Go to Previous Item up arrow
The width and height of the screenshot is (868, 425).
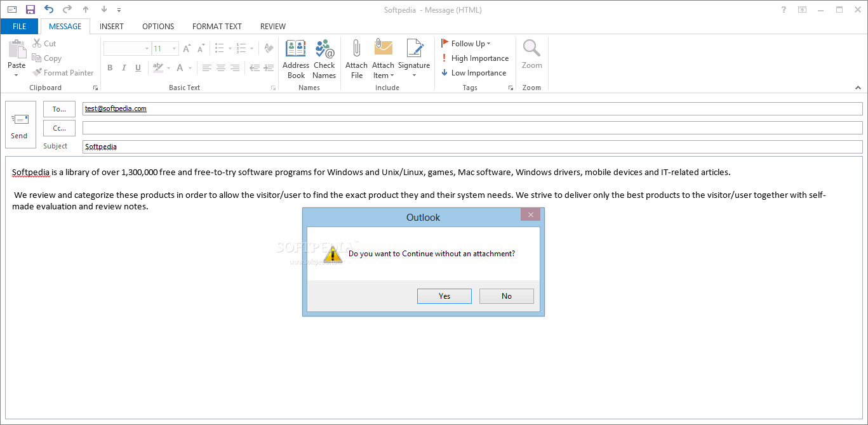coord(86,10)
